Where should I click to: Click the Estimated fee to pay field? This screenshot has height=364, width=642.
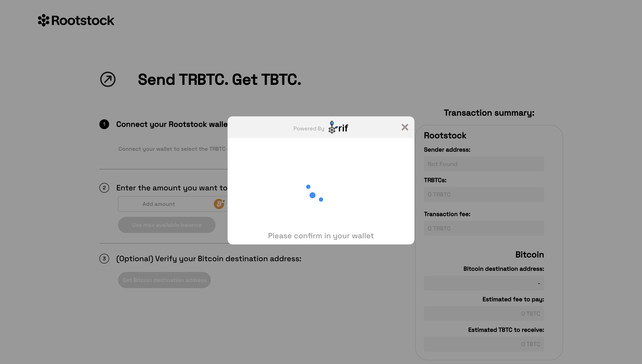(x=484, y=313)
